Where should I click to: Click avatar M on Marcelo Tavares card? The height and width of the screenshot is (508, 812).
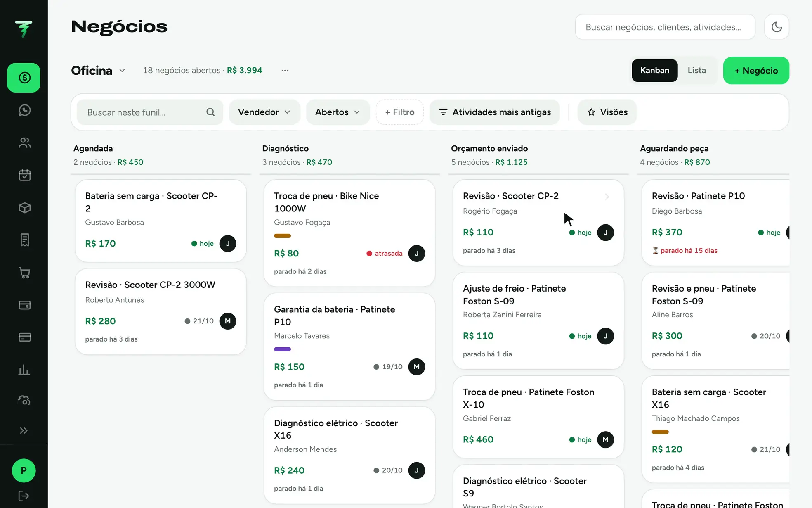[417, 367]
